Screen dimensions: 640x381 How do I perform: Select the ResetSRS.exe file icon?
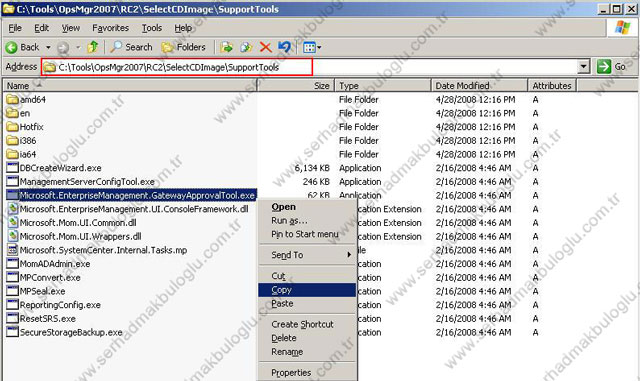[13, 319]
